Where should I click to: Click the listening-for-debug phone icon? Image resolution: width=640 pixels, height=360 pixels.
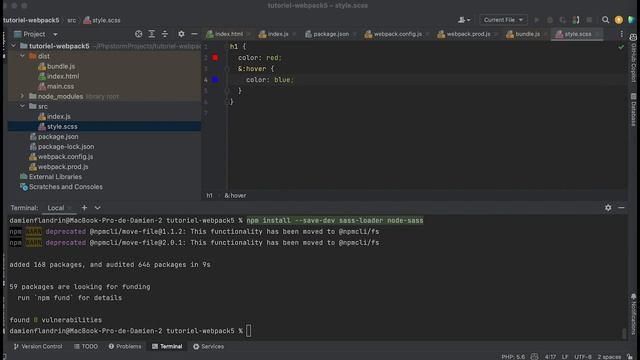click(x=576, y=20)
